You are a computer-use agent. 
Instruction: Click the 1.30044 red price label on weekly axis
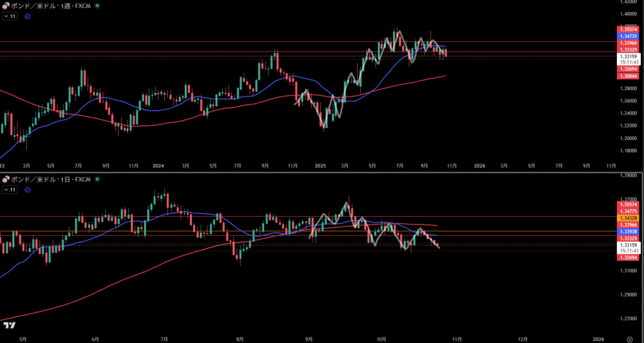coord(629,75)
